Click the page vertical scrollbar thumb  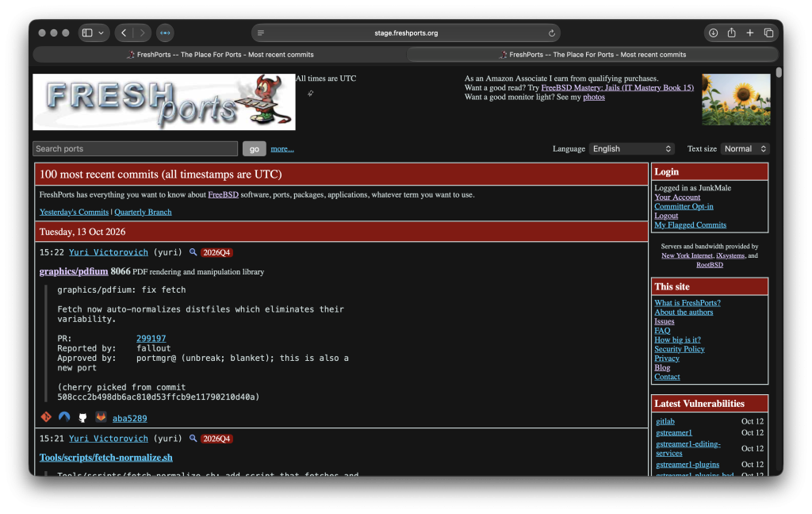[x=779, y=72]
